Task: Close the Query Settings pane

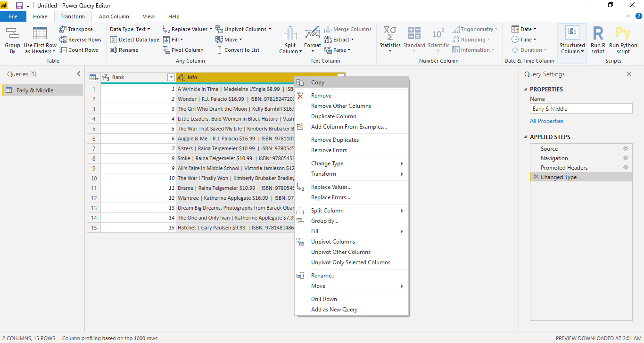Action: click(628, 74)
